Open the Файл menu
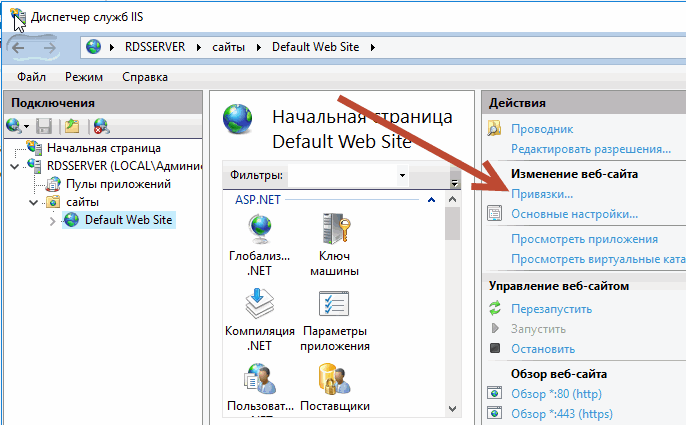This screenshot has height=425, width=686. 31,77
